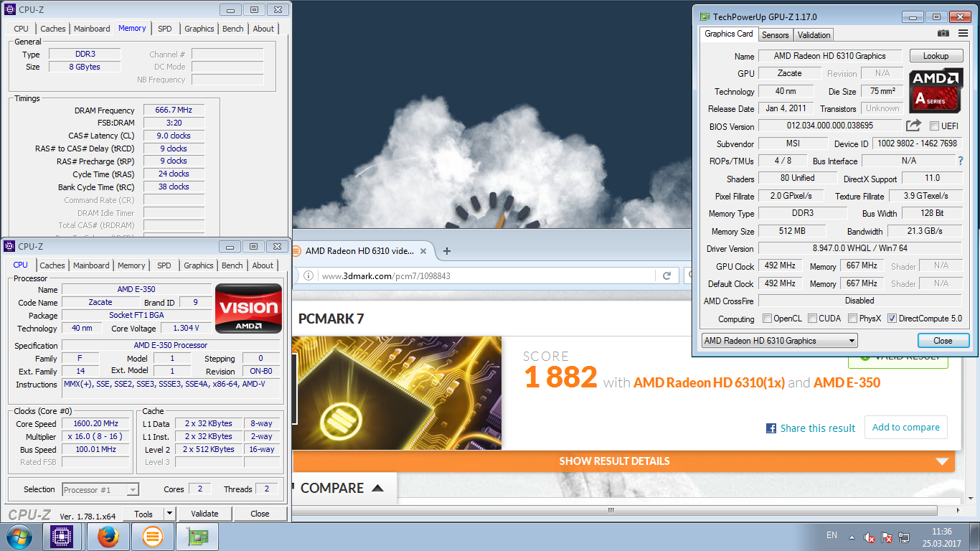Click the Close button in GPU-Z
Image resolution: width=980 pixels, height=551 pixels.
click(x=943, y=341)
